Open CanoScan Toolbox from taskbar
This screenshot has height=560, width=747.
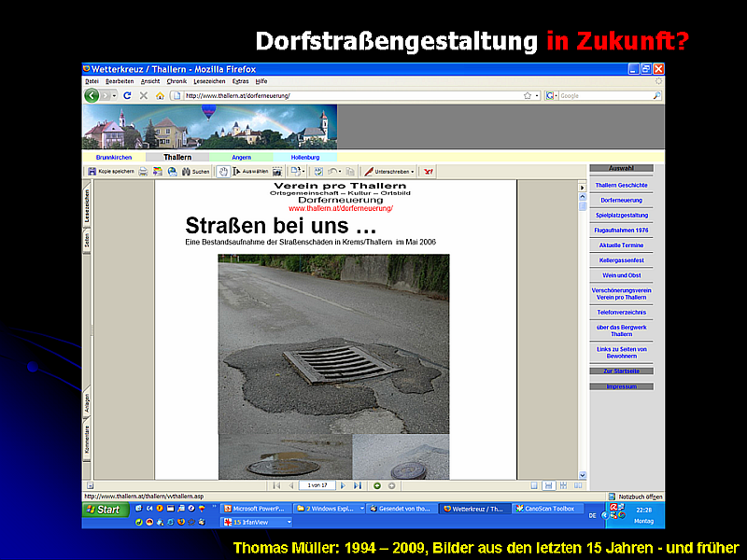[548, 509]
